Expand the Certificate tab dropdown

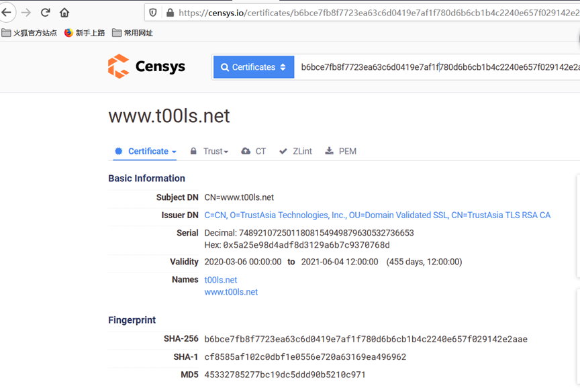click(x=146, y=152)
